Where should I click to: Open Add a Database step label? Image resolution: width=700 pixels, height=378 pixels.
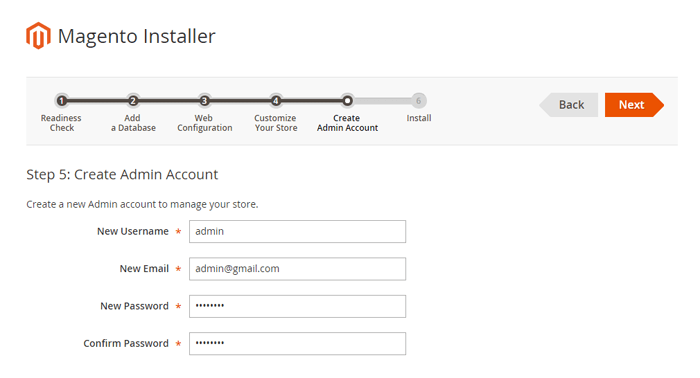[133, 123]
